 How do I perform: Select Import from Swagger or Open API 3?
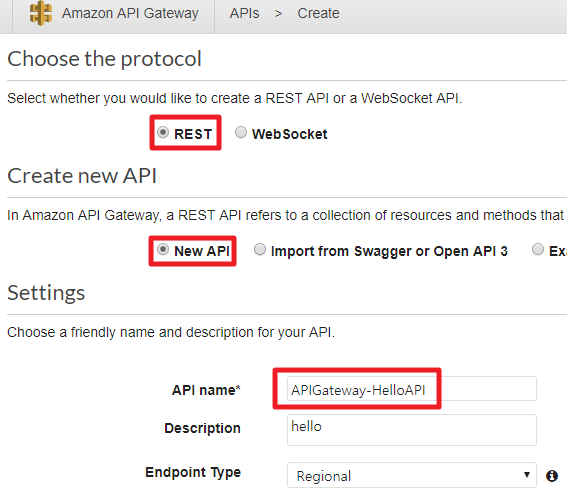click(260, 249)
